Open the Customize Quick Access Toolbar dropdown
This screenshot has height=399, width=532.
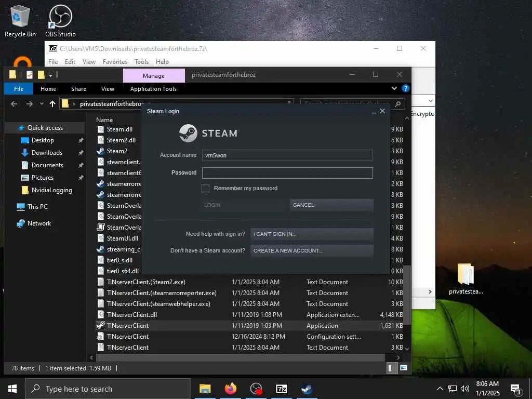pyautogui.click(x=50, y=75)
